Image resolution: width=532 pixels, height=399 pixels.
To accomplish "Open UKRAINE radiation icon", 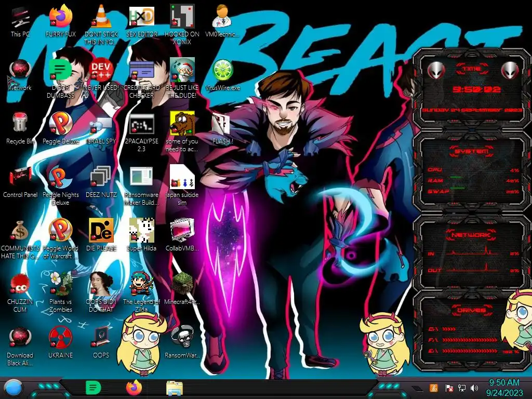I will coord(60,343).
